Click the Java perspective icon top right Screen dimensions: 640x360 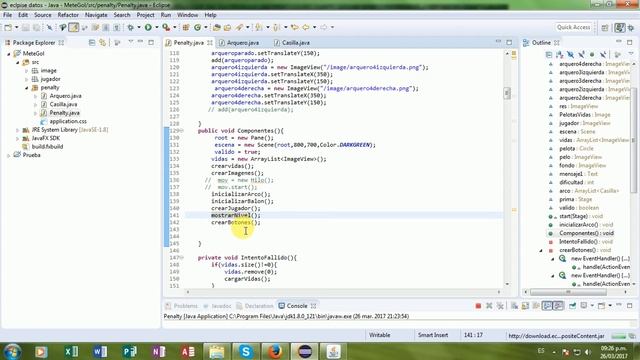tap(620, 27)
